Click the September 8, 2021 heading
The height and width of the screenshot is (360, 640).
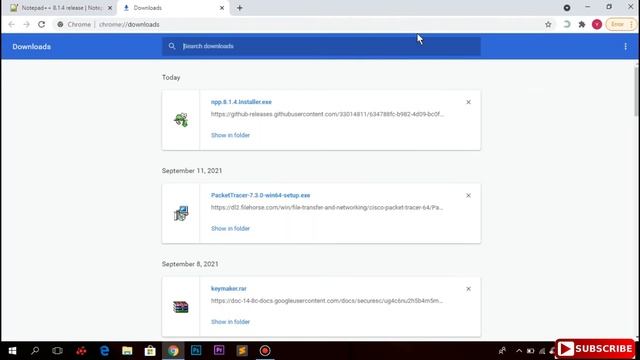pos(190,264)
